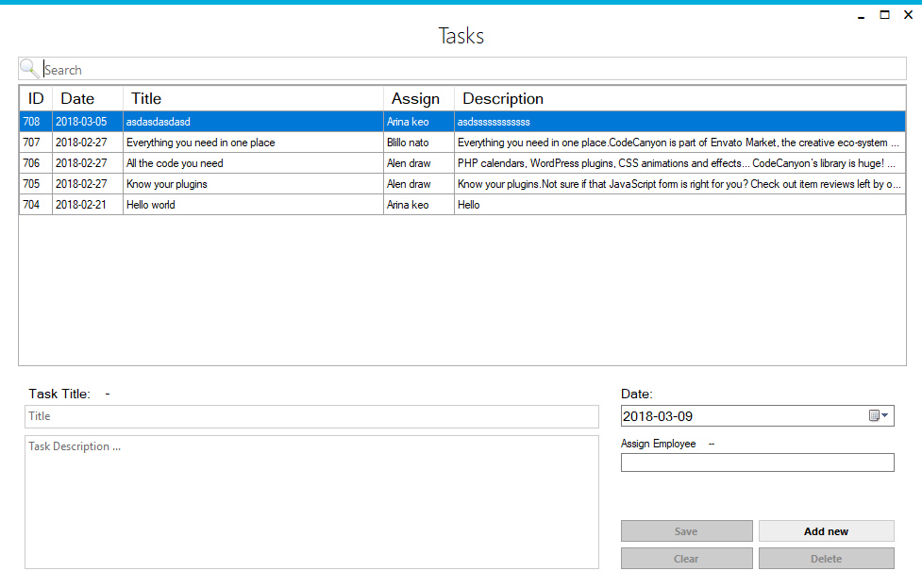922x588 pixels.
Task: Minimize the Tasks window
Action: coord(861,16)
